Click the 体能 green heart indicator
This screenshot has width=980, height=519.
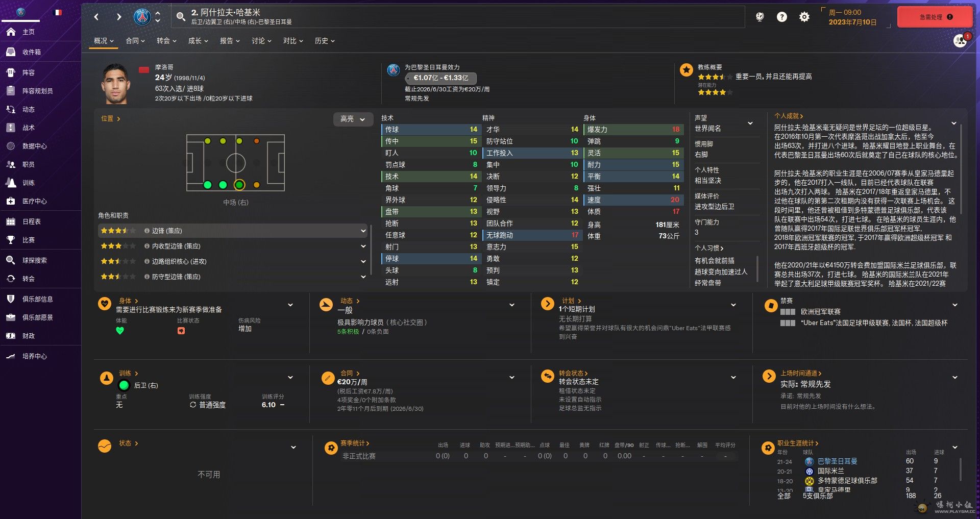[120, 331]
